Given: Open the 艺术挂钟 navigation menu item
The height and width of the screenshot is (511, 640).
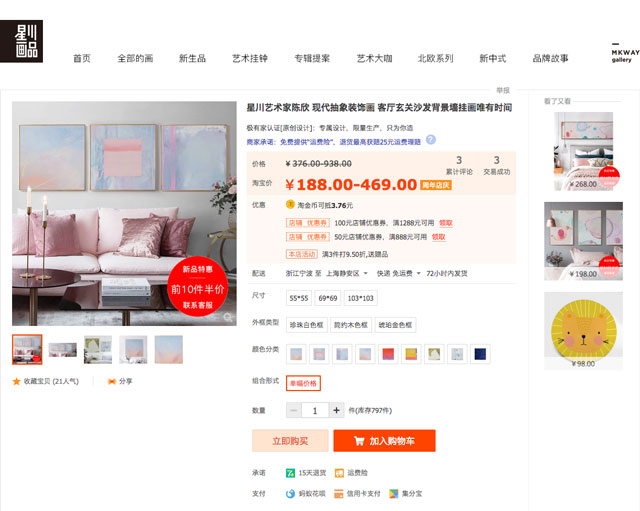Looking at the screenshot, I should (x=250, y=58).
